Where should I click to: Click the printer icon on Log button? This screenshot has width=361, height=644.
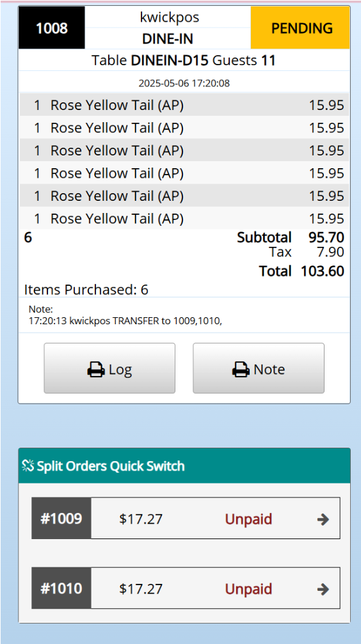[96, 370]
